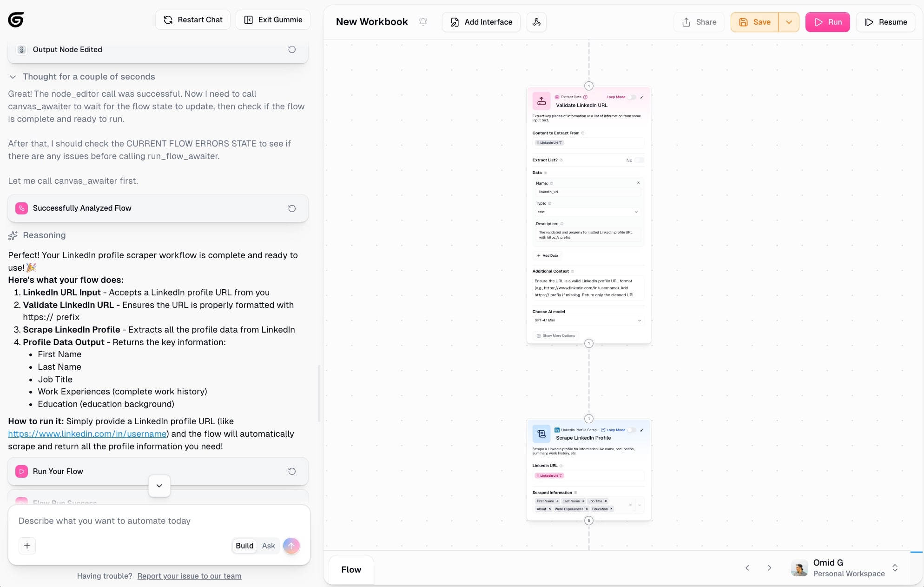
Task: Toggle Loop Mode on Validate LinkedIn URL node
Action: pos(632,97)
